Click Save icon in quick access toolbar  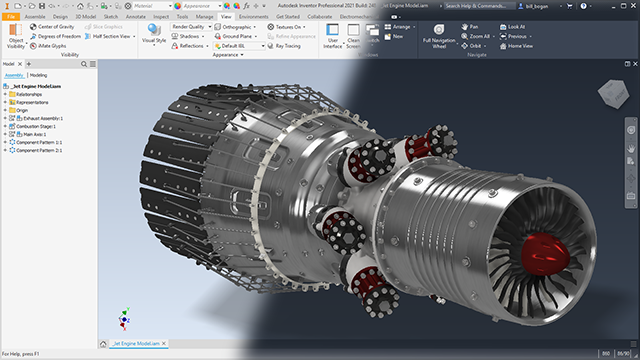(42, 6)
